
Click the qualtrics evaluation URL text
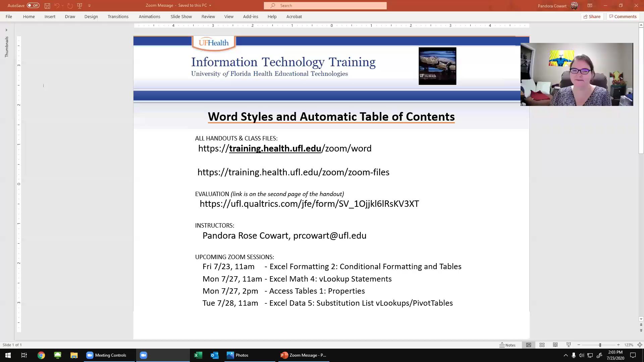click(309, 204)
